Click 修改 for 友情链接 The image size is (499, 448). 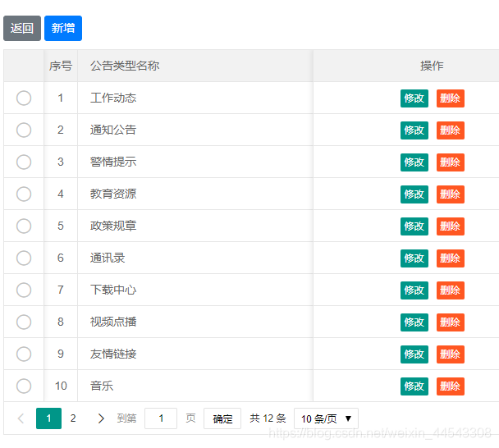pyautogui.click(x=414, y=354)
